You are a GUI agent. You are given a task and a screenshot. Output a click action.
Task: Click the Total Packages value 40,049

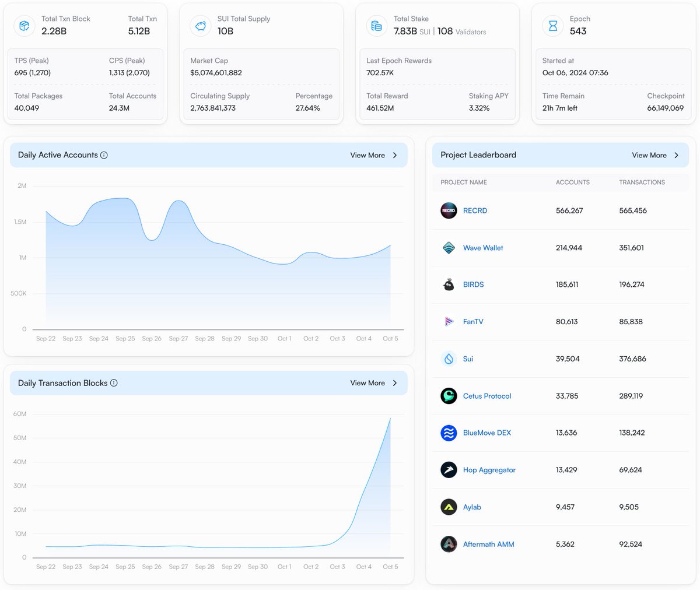click(x=27, y=108)
